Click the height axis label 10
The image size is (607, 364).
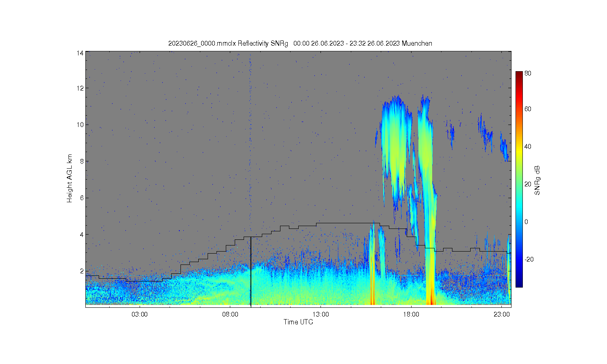coord(80,125)
